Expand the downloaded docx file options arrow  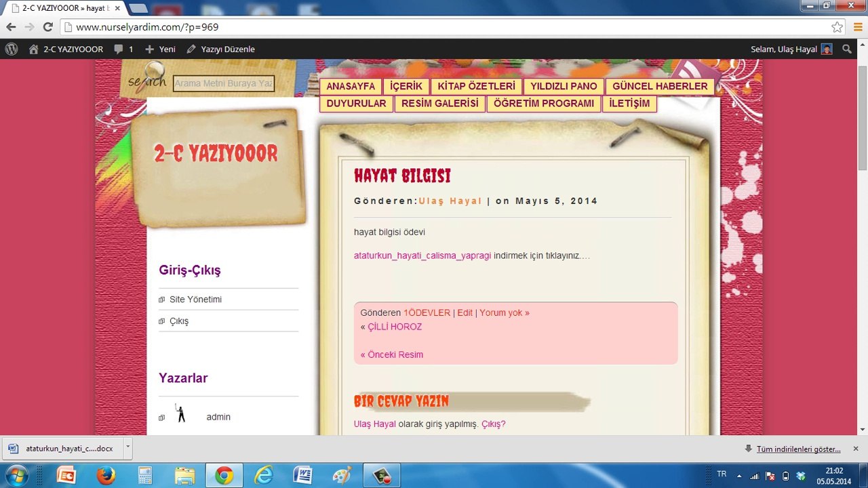[x=127, y=448]
